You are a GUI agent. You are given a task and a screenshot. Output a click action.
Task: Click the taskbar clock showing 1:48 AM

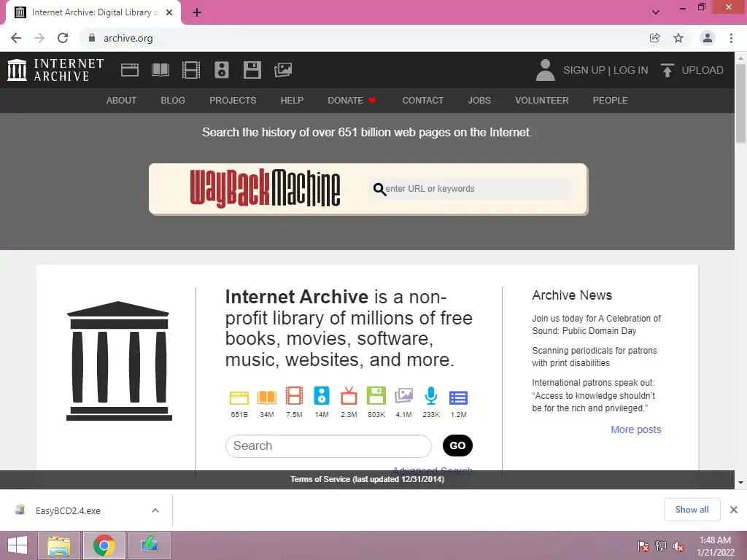tap(715, 546)
